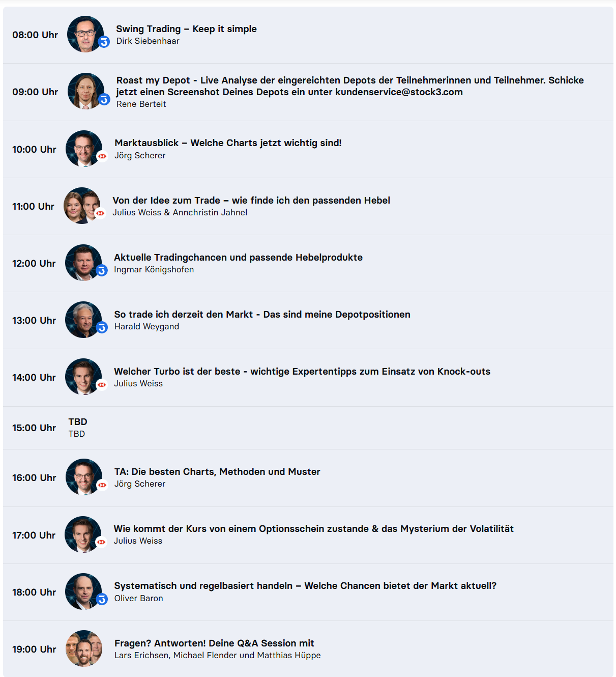Click the HSBC badge on the 10:00 Jörg Scherer avatar

(102, 156)
